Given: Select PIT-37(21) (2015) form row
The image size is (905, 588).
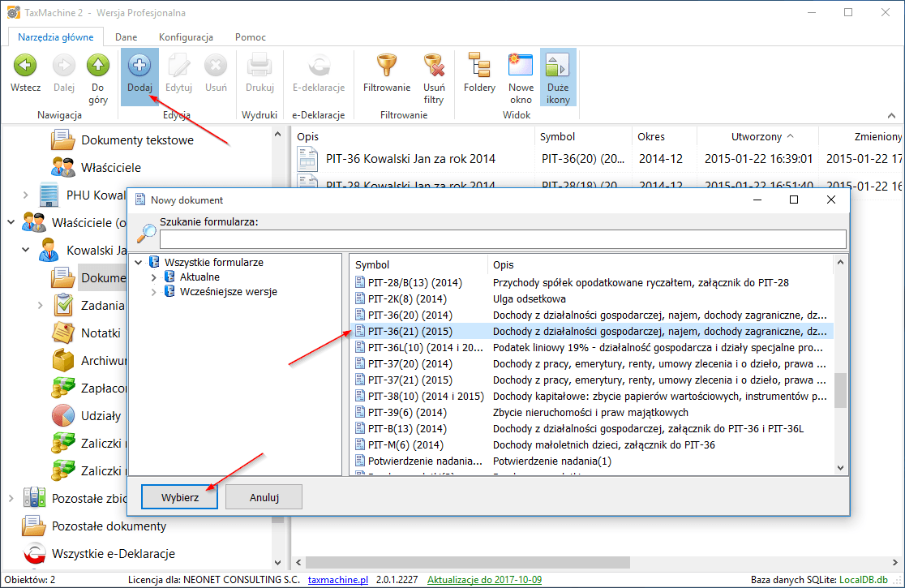Looking at the screenshot, I should [410, 380].
